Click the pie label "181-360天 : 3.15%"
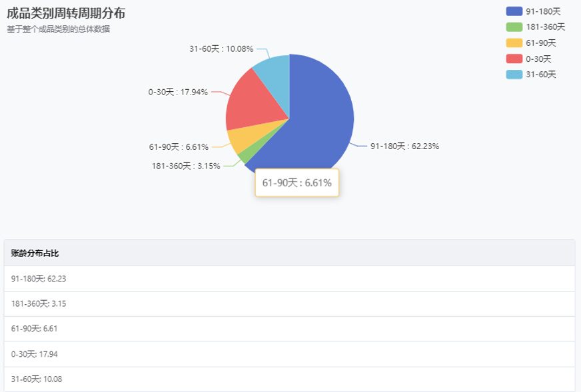The width and height of the screenshot is (581, 392). pos(186,166)
